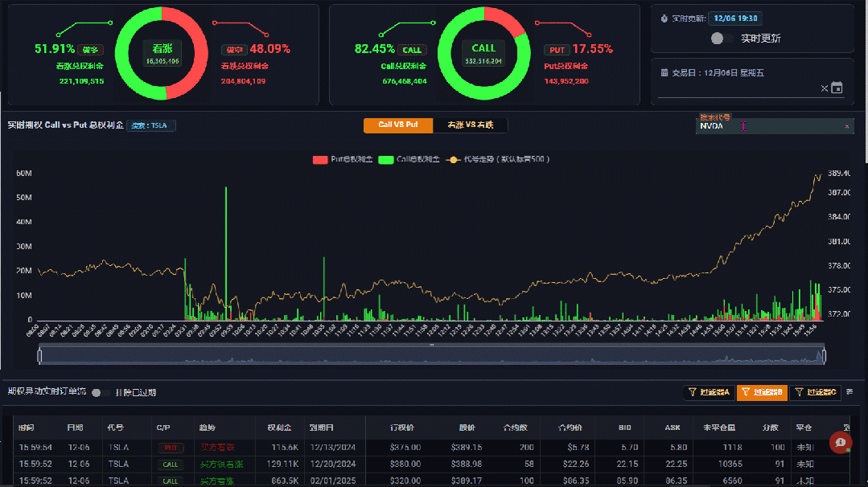Click the calendar icon beside 交易日

[x=664, y=73]
